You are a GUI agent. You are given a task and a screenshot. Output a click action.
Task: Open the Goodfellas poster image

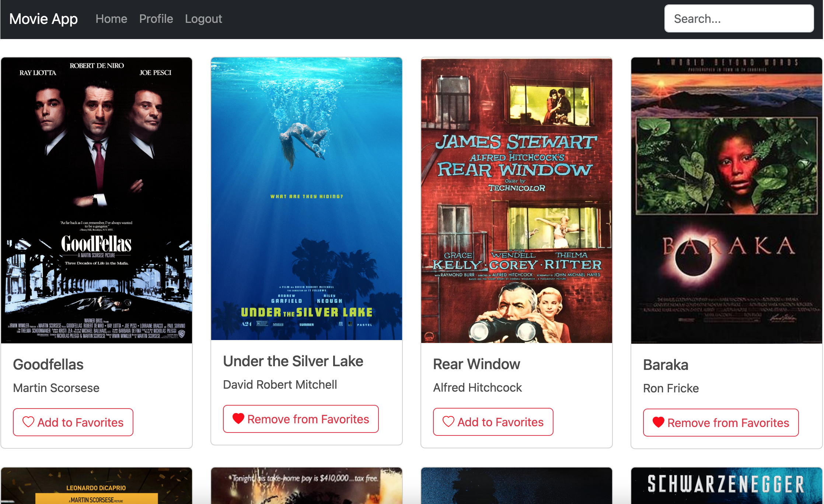[97, 200]
